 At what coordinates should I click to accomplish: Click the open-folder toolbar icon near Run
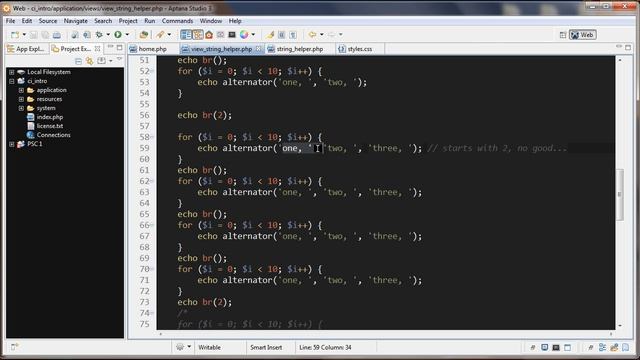tap(143, 35)
